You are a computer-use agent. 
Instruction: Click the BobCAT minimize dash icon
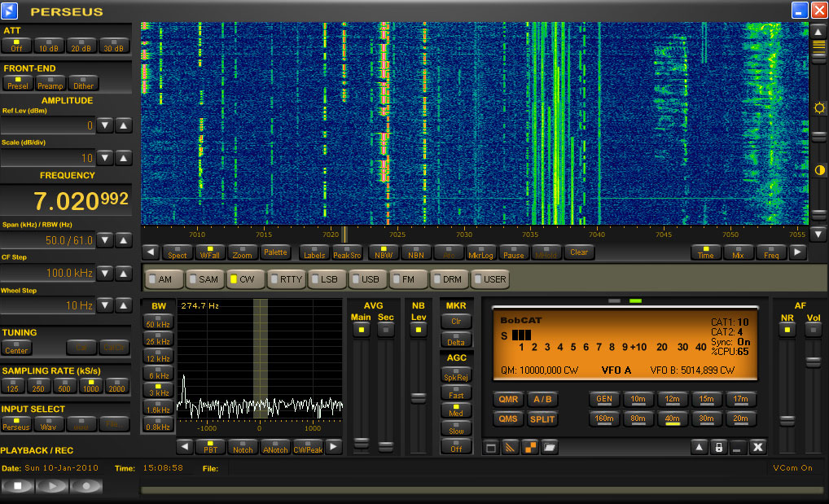pyautogui.click(x=737, y=448)
